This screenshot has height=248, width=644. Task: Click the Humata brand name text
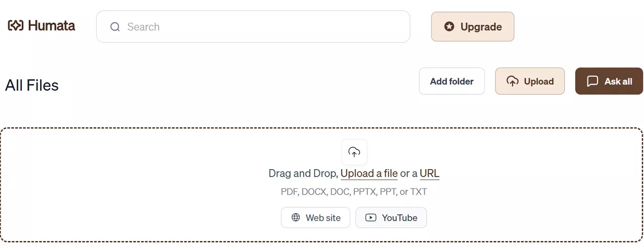tap(52, 26)
